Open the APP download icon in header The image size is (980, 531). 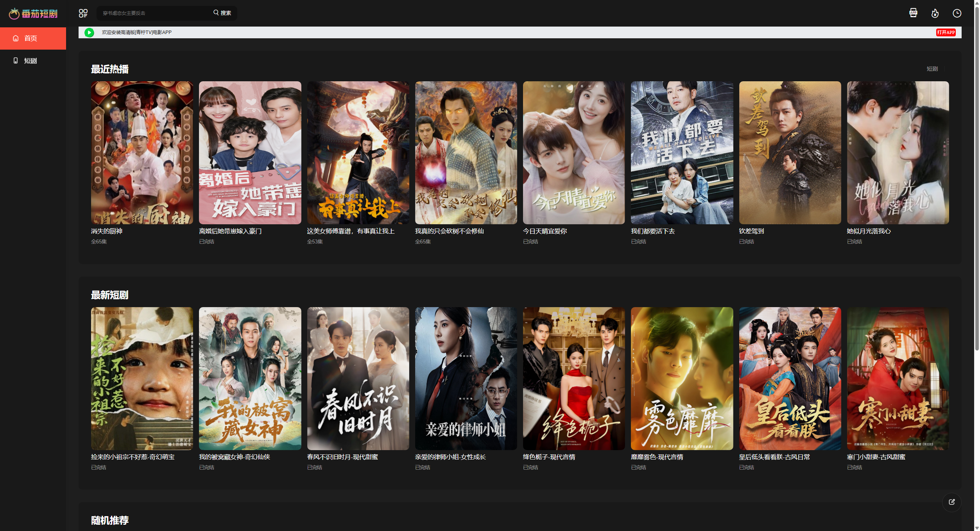(x=913, y=13)
